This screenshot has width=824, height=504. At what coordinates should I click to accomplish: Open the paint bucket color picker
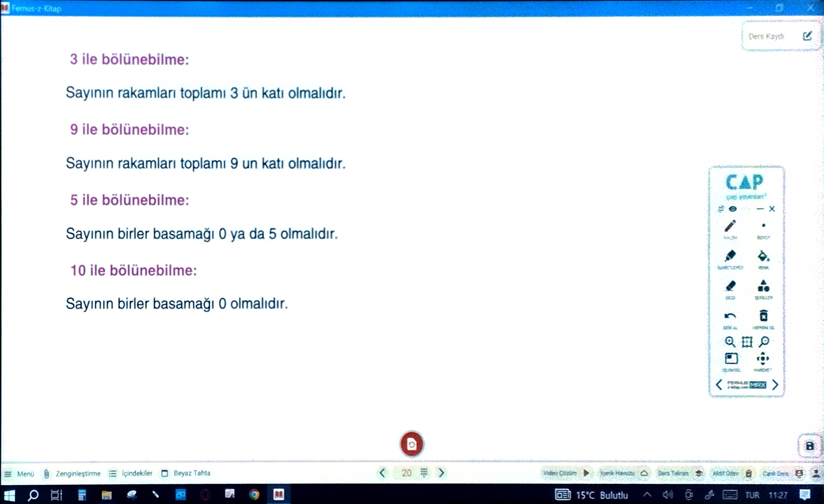(763, 257)
